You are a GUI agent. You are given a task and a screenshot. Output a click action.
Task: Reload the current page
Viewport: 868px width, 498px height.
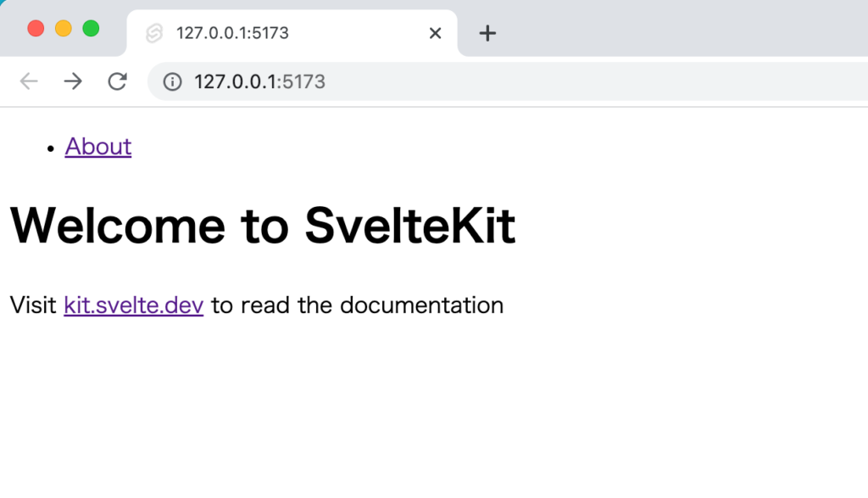click(x=118, y=81)
